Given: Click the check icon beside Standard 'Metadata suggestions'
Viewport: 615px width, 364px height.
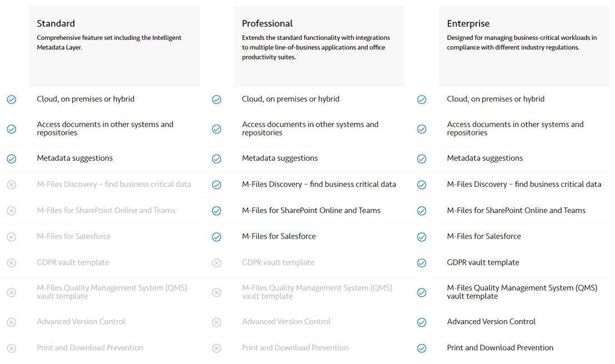Looking at the screenshot, I should 12,159.
